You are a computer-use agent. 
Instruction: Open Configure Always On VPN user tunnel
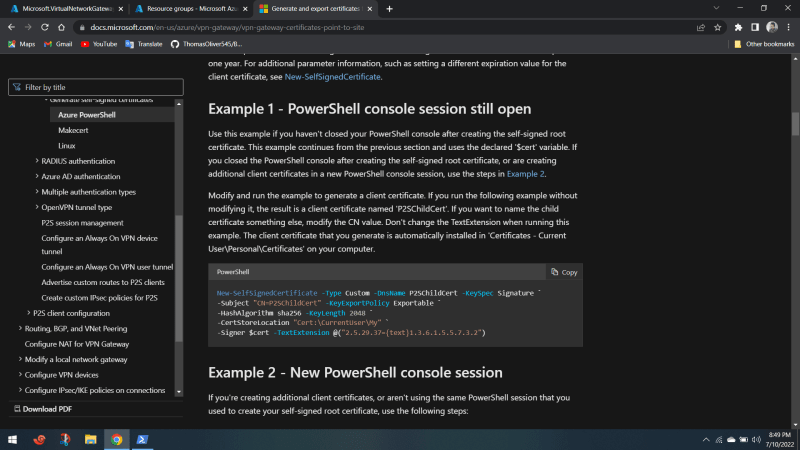click(107, 267)
